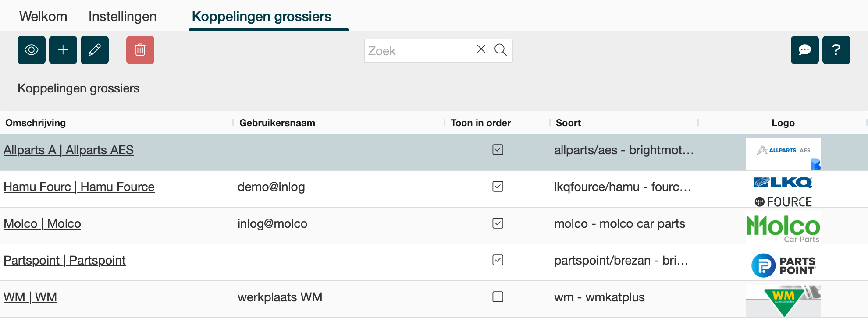This screenshot has width=868, height=318.
Task: Open help with question mark button
Action: click(836, 50)
